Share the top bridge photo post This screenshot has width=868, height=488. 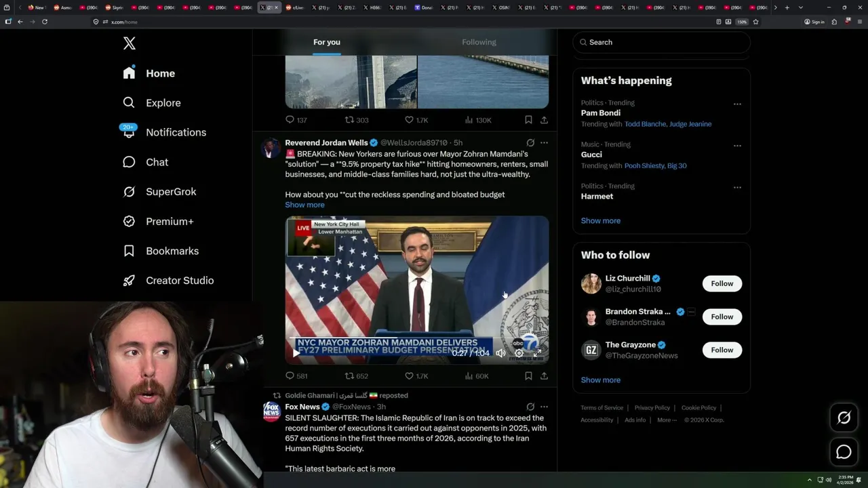(x=544, y=120)
